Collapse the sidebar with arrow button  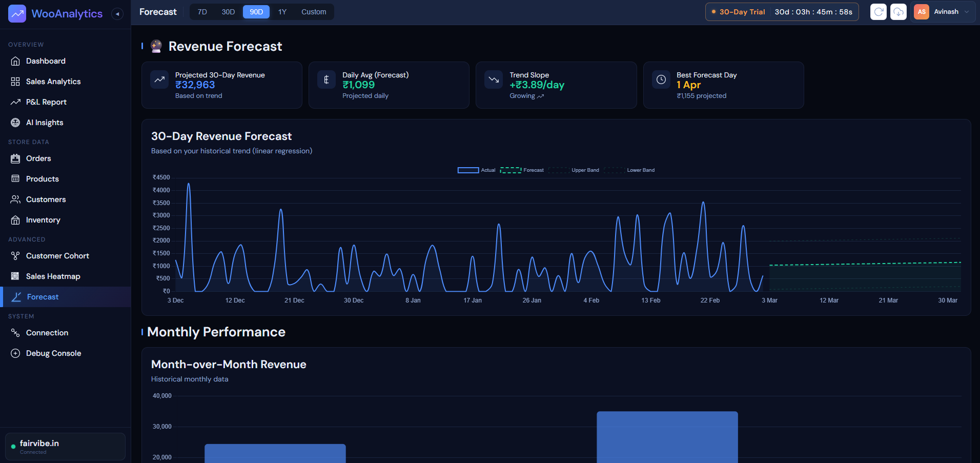coord(117,14)
